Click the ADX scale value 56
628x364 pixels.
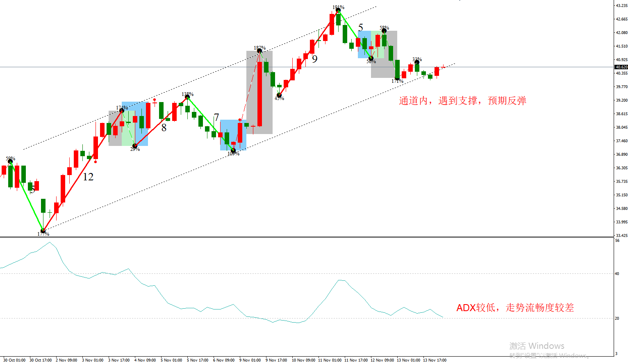617,241
